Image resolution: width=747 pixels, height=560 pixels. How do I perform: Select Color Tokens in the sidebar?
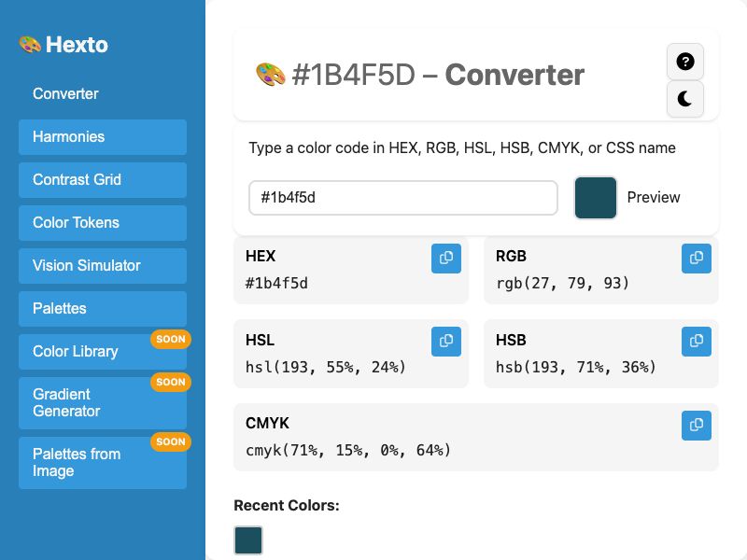pos(102,222)
